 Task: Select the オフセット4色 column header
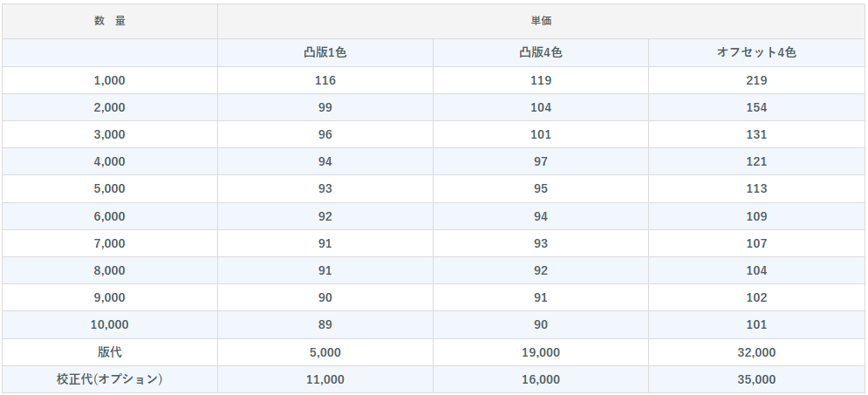click(756, 52)
